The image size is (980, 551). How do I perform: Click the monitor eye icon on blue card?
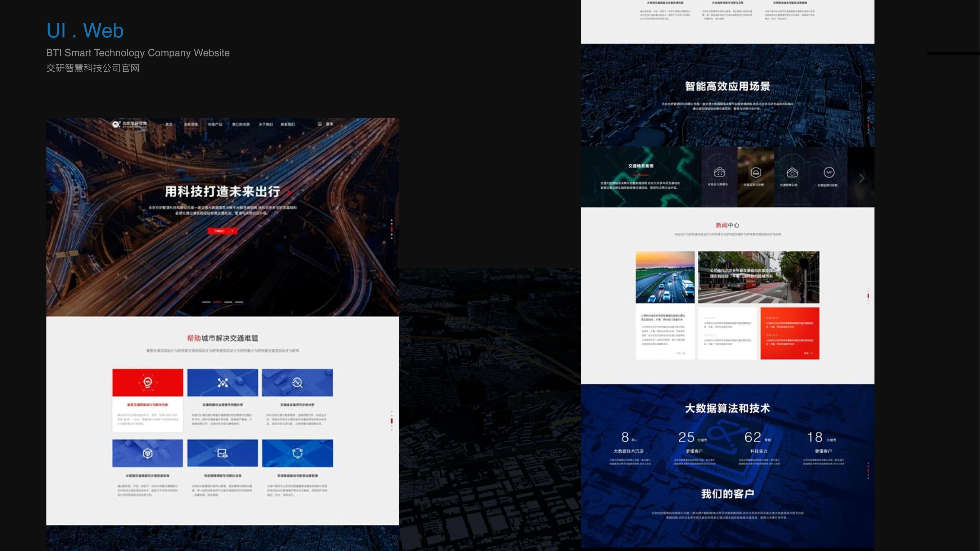click(222, 453)
